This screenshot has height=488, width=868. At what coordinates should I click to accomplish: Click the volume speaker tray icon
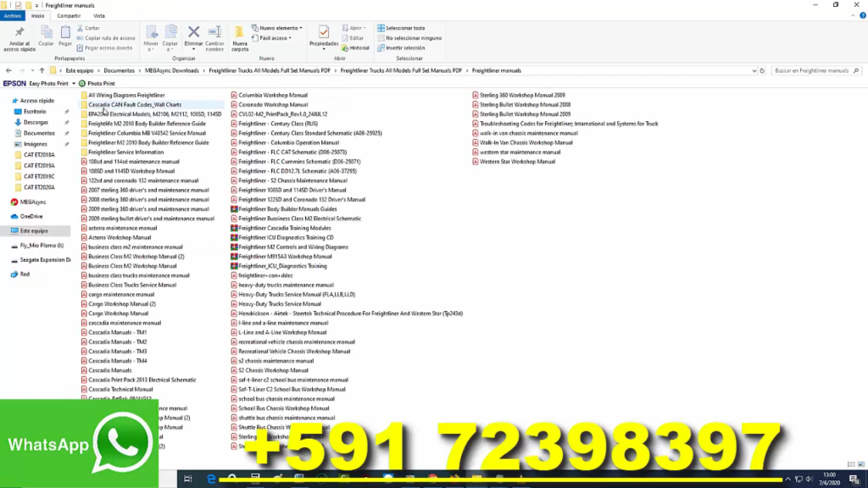click(810, 480)
